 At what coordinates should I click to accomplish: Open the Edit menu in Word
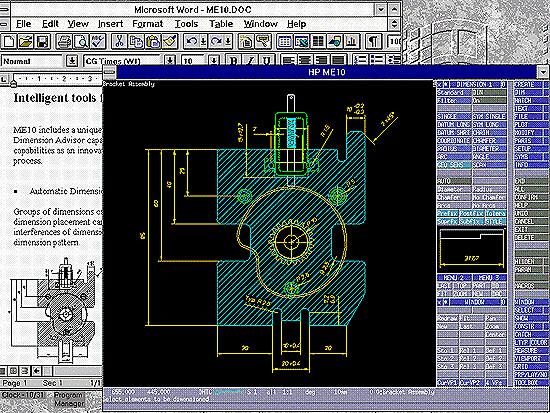(x=50, y=24)
